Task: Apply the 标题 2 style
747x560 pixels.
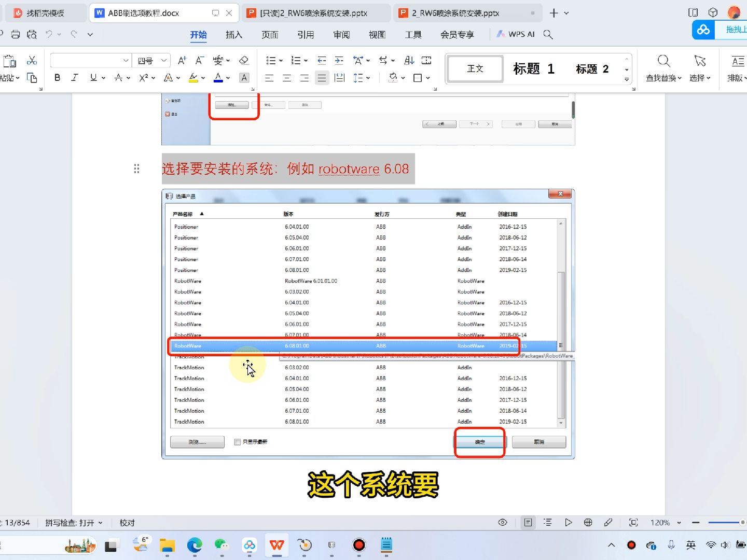Action: (592, 68)
